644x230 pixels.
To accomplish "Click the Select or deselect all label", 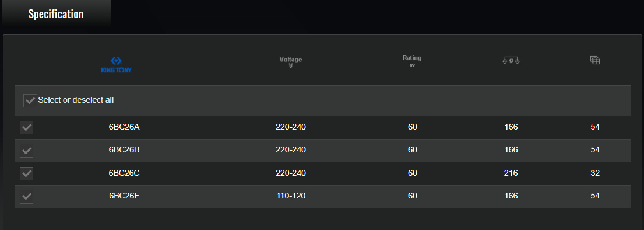I will pyautogui.click(x=76, y=100).
